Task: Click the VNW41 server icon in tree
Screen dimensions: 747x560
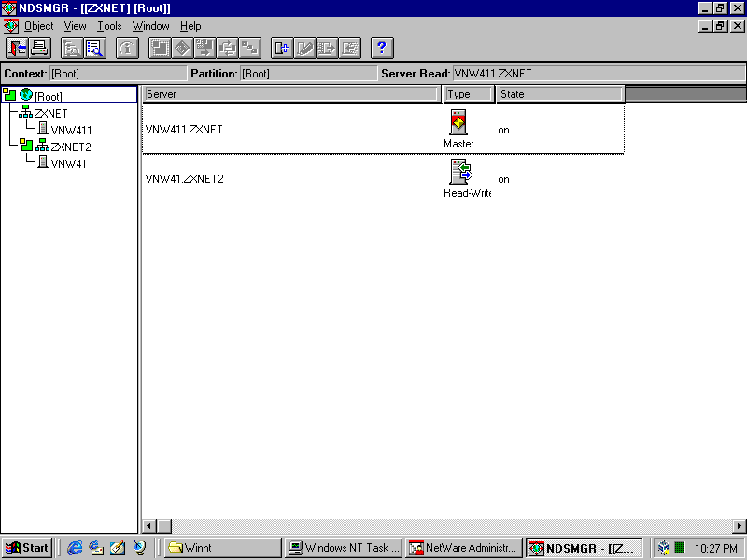Action: (43, 161)
